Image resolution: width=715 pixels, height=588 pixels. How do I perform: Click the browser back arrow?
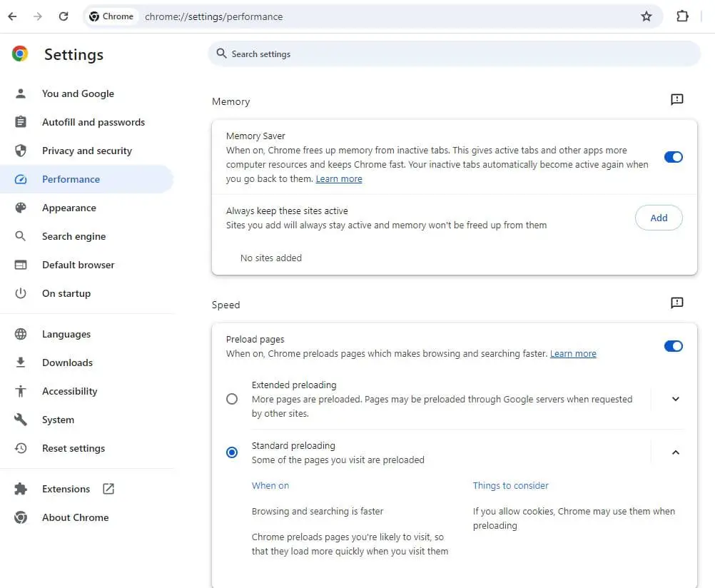(x=12, y=16)
